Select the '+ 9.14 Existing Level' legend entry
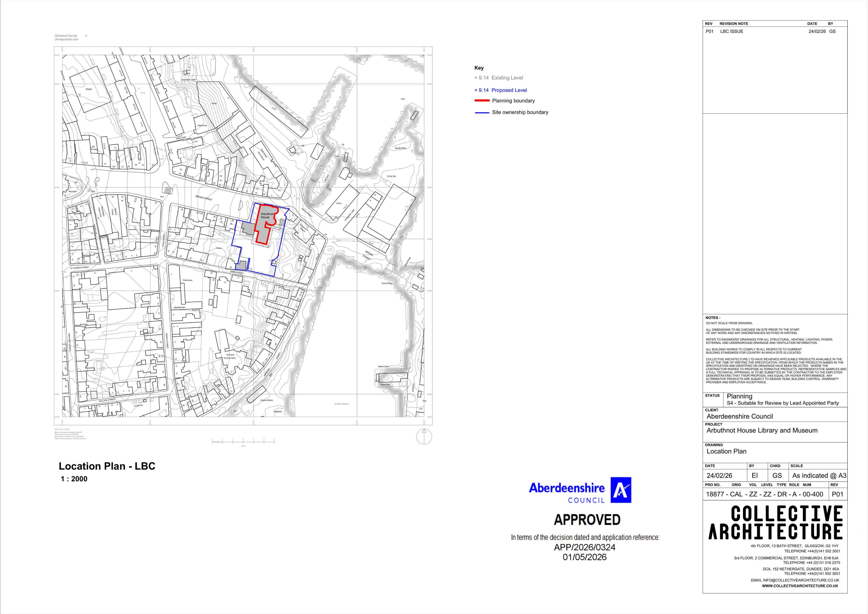This screenshot has width=868, height=614. [x=499, y=78]
